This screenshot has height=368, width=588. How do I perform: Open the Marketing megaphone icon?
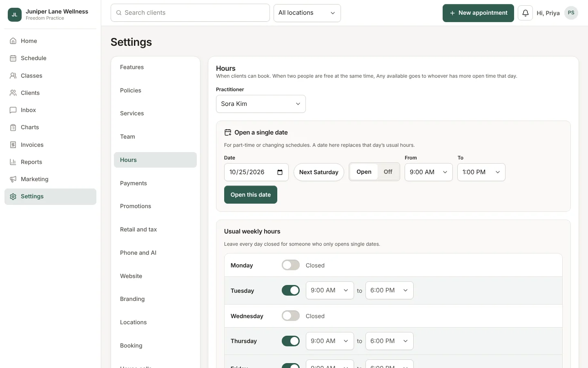click(x=13, y=179)
